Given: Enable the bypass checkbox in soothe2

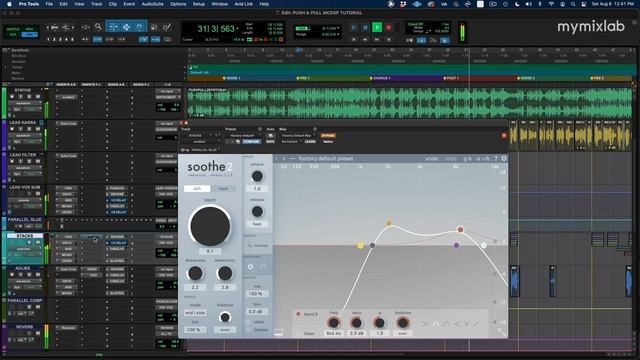Looking at the screenshot, I should pyautogui.click(x=249, y=330).
